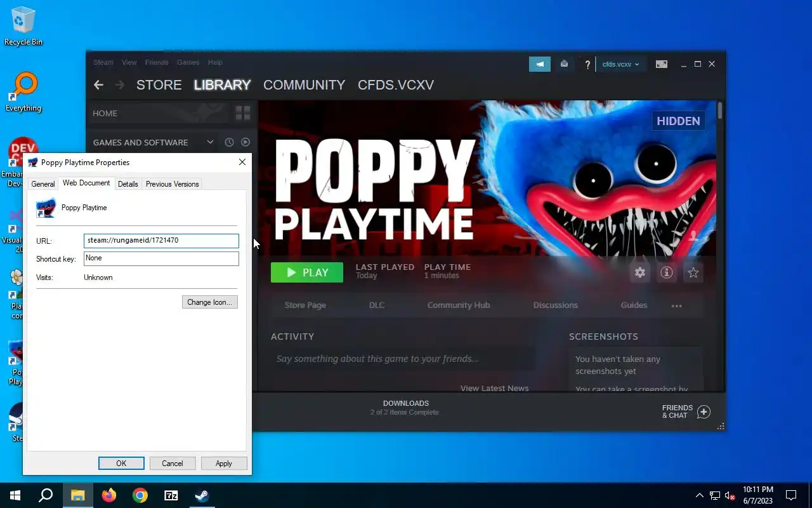This screenshot has width=812, height=508.
Task: Open the Steam library collections grid view icon
Action: point(243,113)
